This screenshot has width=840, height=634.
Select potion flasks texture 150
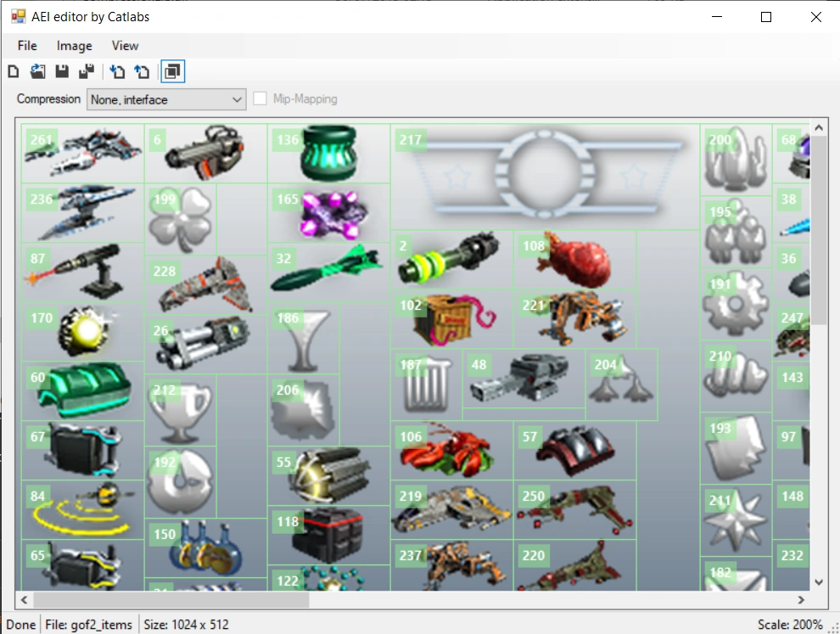click(205, 547)
